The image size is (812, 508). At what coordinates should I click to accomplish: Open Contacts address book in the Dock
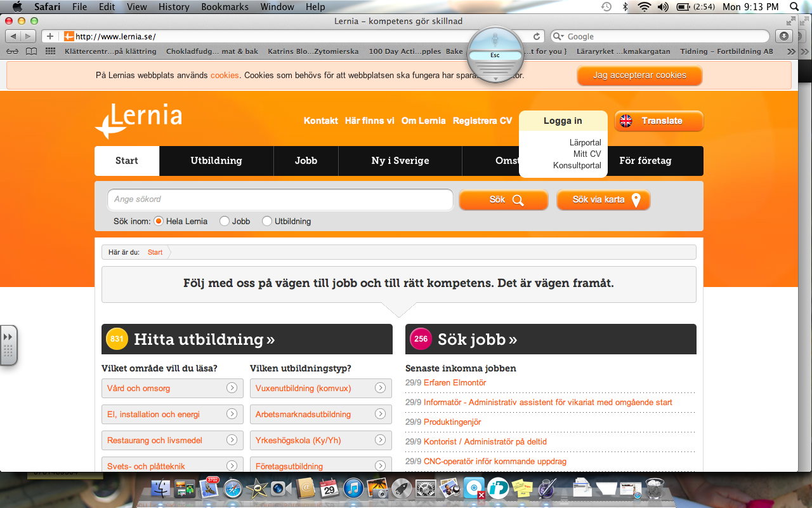[x=305, y=488]
